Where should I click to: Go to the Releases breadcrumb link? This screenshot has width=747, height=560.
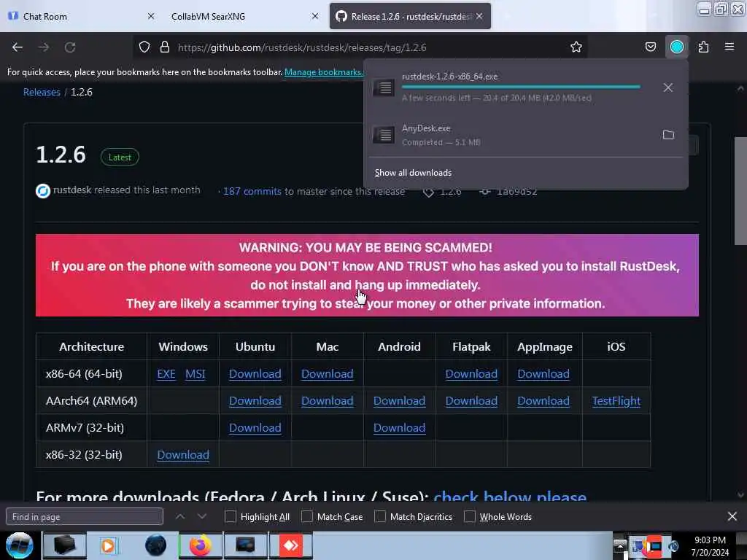click(x=42, y=92)
